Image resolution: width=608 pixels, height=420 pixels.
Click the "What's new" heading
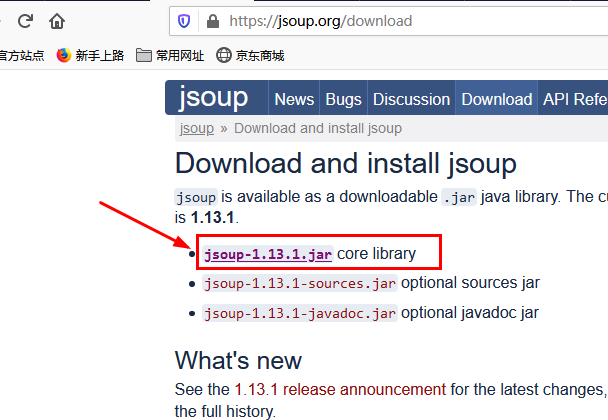point(238,361)
